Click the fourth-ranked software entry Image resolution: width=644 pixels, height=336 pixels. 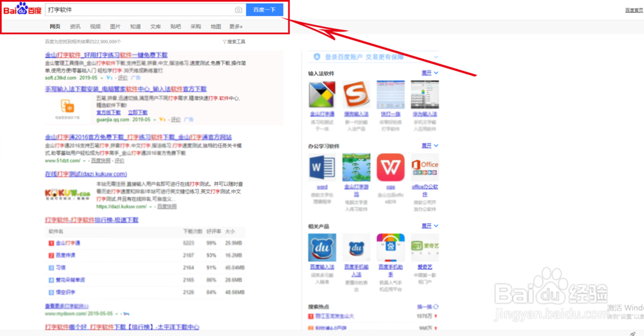click(70, 280)
